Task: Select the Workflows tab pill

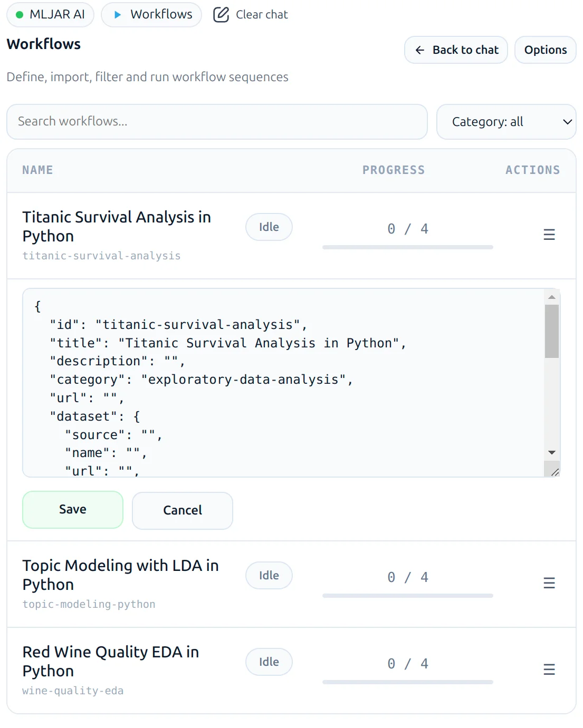Action: point(151,15)
